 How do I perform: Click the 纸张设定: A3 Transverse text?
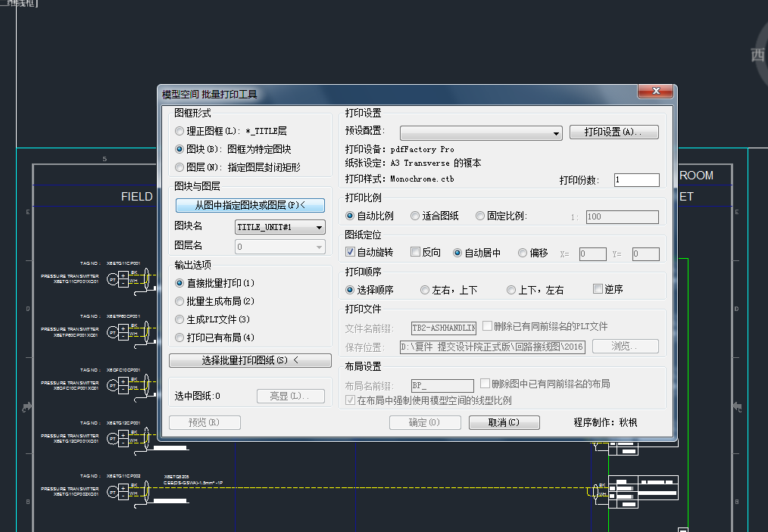[413, 163]
